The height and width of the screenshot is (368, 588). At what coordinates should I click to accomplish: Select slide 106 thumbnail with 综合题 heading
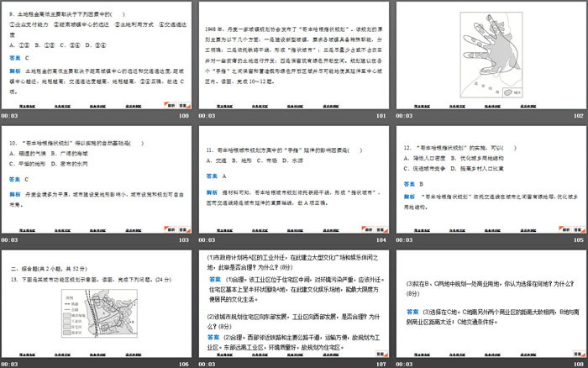pyautogui.click(x=97, y=303)
